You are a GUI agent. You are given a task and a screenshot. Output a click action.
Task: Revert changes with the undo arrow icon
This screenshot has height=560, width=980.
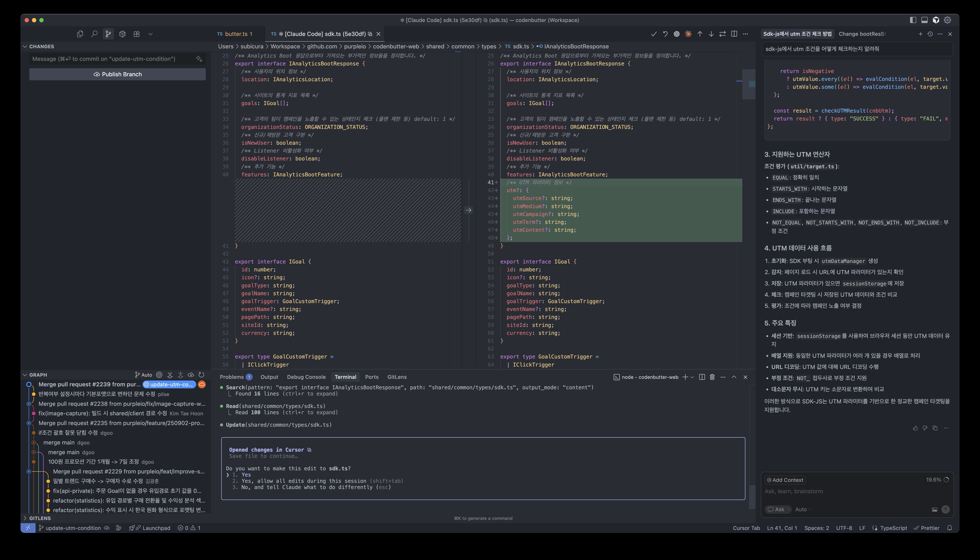(665, 34)
